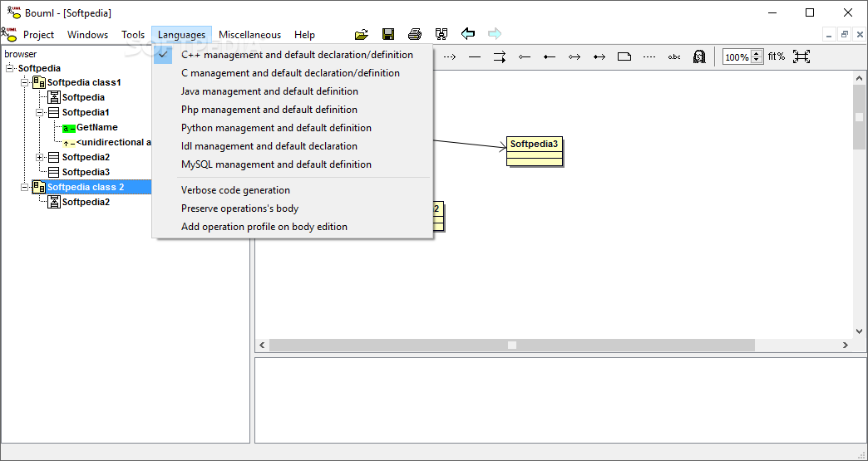Enable Python management and default definition
The image size is (868, 461).
(293, 128)
